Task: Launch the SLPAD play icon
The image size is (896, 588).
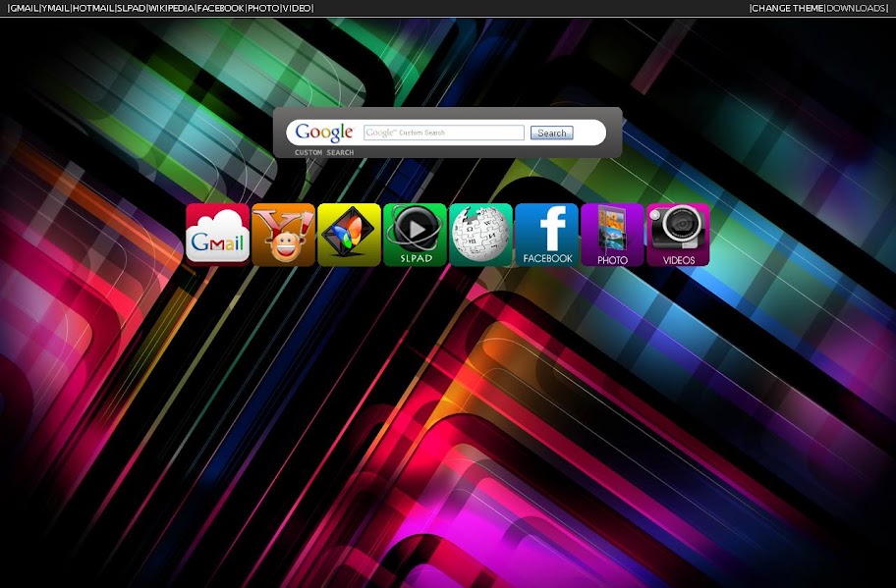Action: pos(415,235)
